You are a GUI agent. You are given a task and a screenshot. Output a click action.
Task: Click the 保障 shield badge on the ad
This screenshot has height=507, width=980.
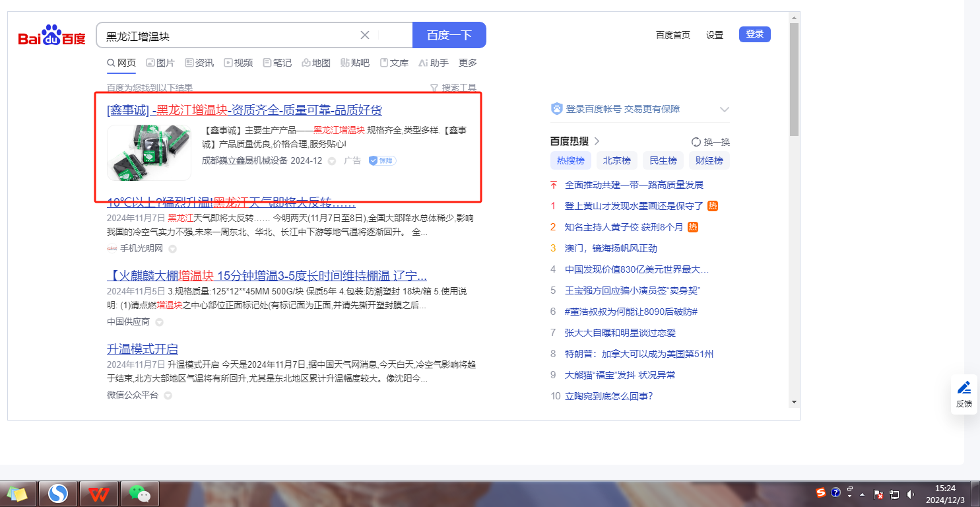[x=383, y=160]
